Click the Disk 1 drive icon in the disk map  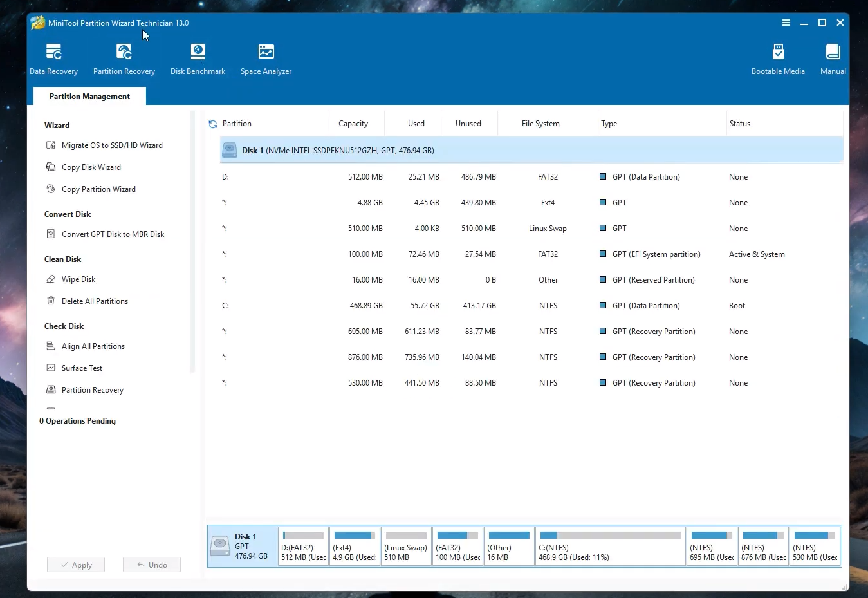point(220,546)
